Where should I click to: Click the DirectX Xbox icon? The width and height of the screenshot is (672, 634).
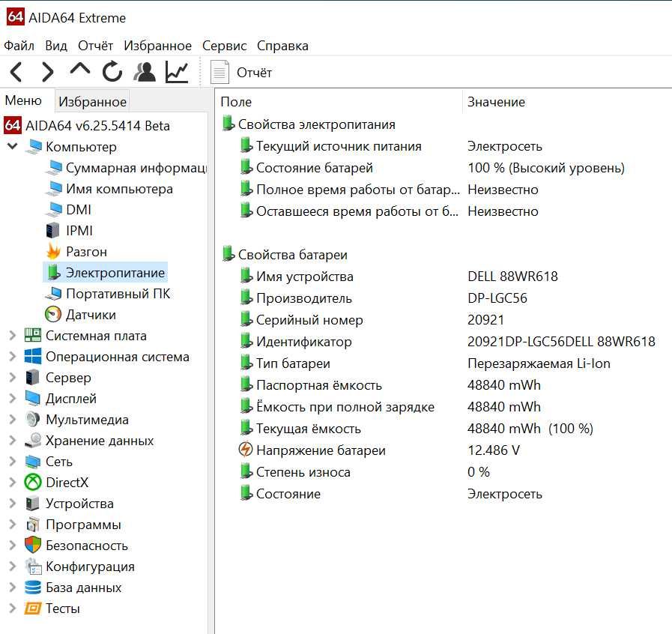33,483
